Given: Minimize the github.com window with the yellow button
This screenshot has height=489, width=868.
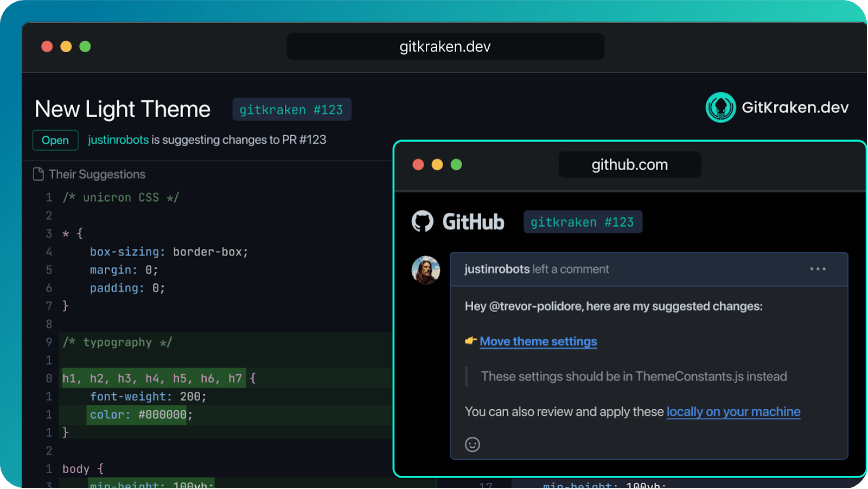Looking at the screenshot, I should pos(437,165).
